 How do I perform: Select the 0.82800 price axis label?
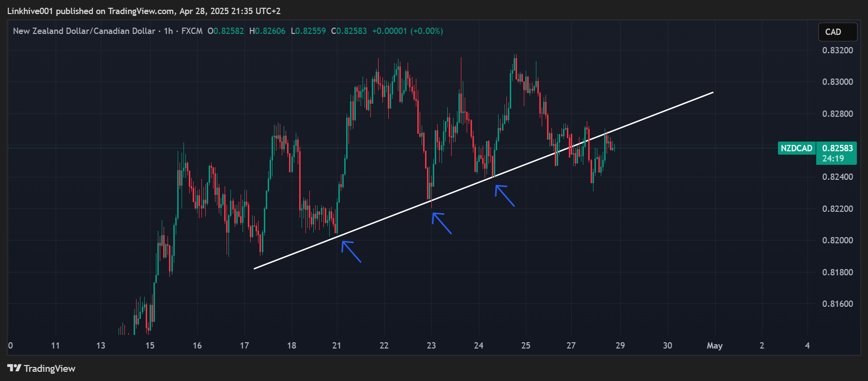coord(838,114)
